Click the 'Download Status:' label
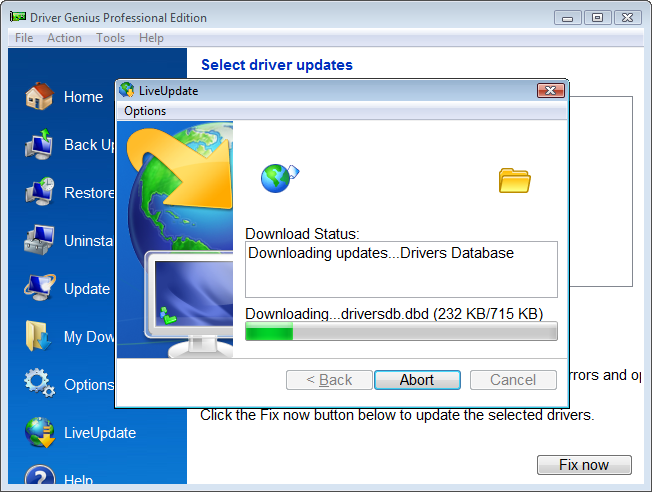The image size is (652, 492). tap(302, 234)
